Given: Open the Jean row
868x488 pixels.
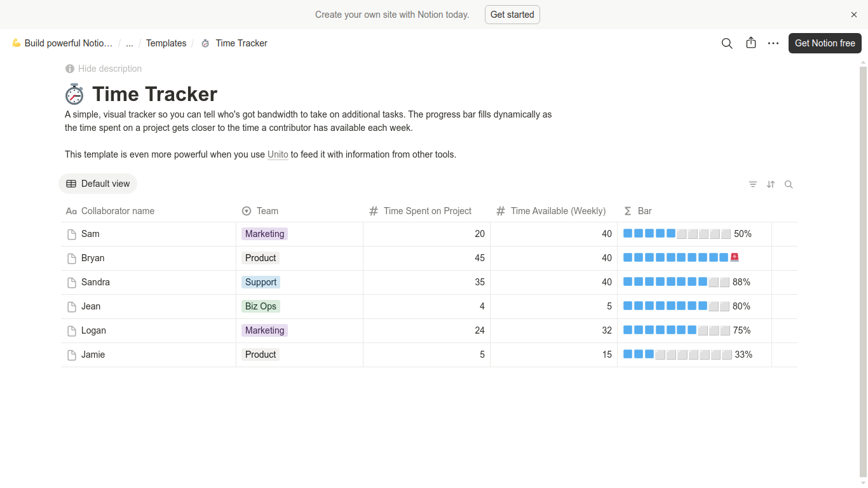Looking at the screenshot, I should tap(429, 306).
